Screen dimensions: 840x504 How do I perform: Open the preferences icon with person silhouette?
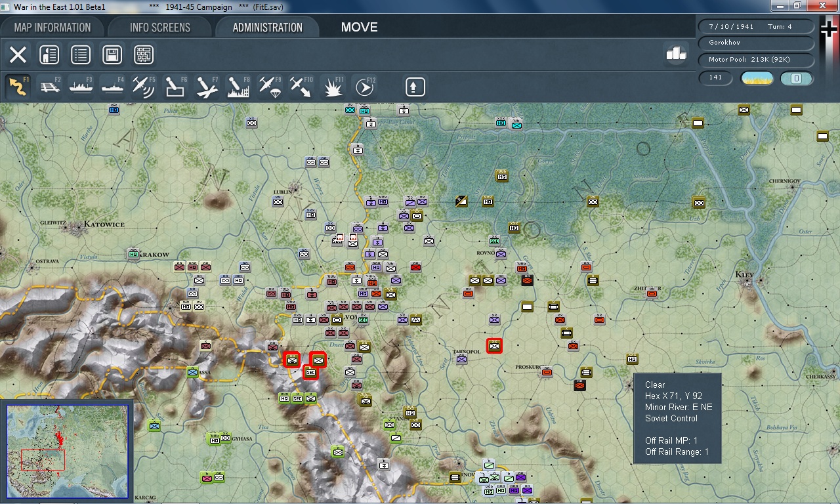[49, 54]
